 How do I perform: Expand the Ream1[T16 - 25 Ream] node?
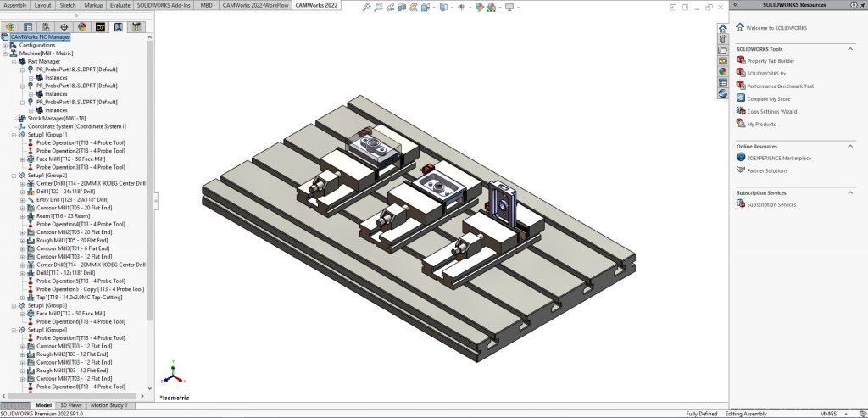pyautogui.click(x=23, y=216)
